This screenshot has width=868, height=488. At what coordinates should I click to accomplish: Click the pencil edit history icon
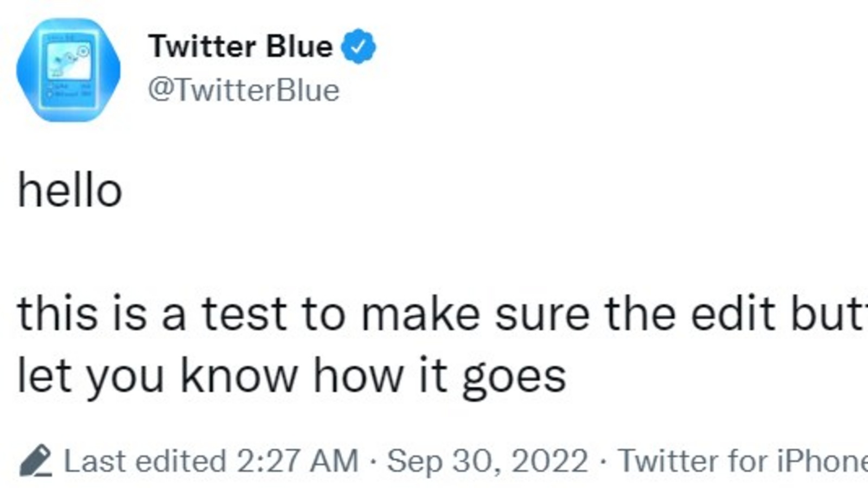tap(36, 461)
